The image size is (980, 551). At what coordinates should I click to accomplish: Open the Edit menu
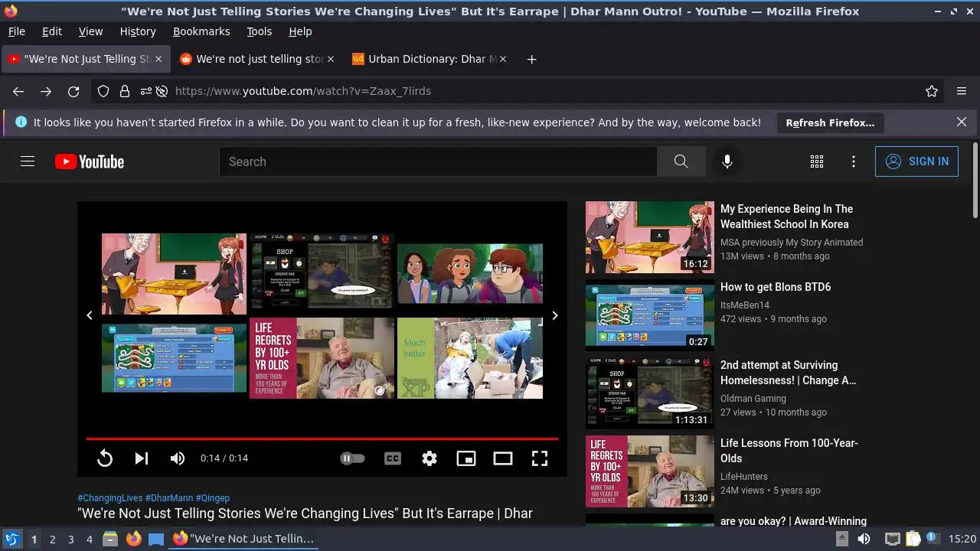(52, 31)
